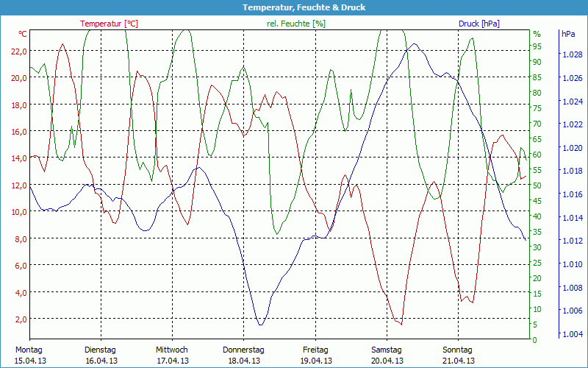Click the '°C' unit label on temperature axis

pos(23,34)
